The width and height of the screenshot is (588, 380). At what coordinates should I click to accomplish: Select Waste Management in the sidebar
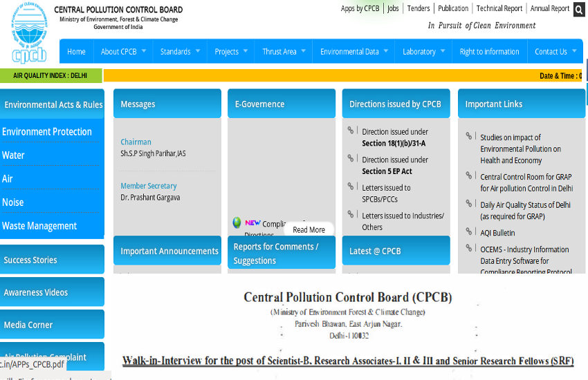[x=39, y=226]
